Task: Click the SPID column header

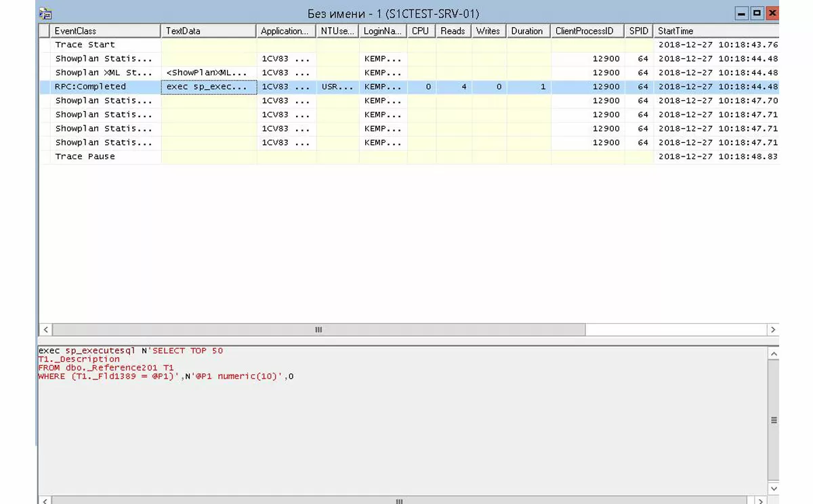Action: pyautogui.click(x=639, y=30)
